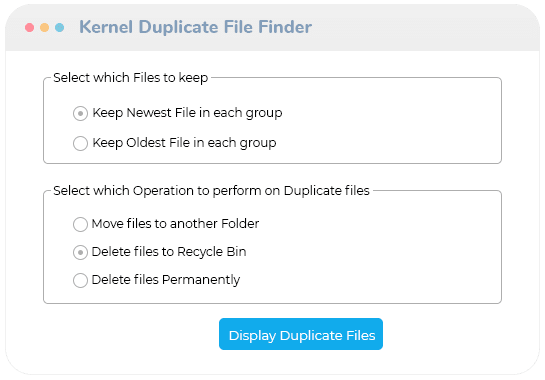Choose the Delete files Permanently radio circle
The image size is (545, 380).
click(x=80, y=280)
